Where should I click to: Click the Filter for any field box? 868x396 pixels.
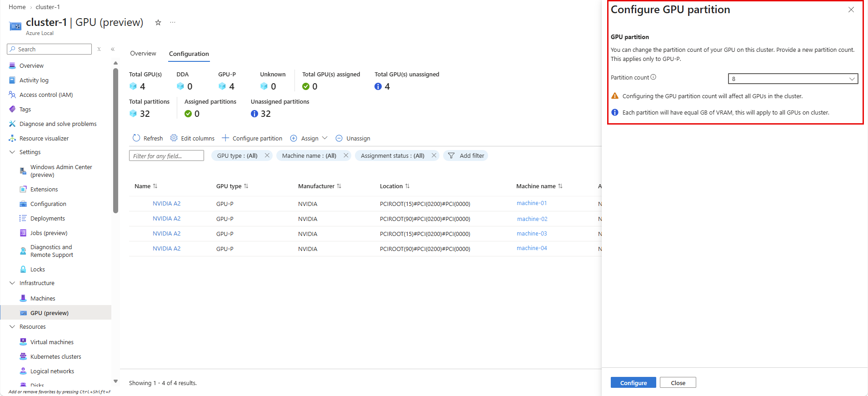(166, 156)
